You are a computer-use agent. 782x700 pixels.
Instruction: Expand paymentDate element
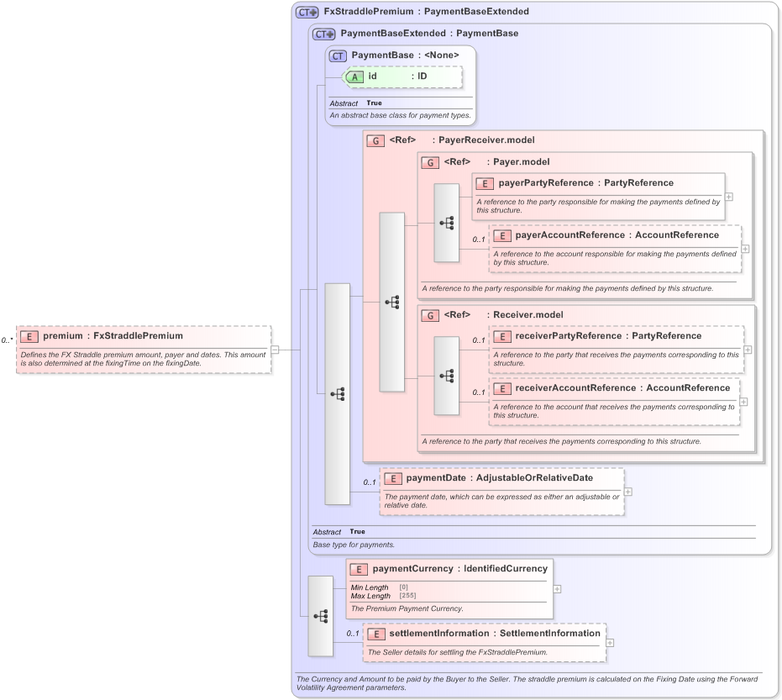(628, 492)
